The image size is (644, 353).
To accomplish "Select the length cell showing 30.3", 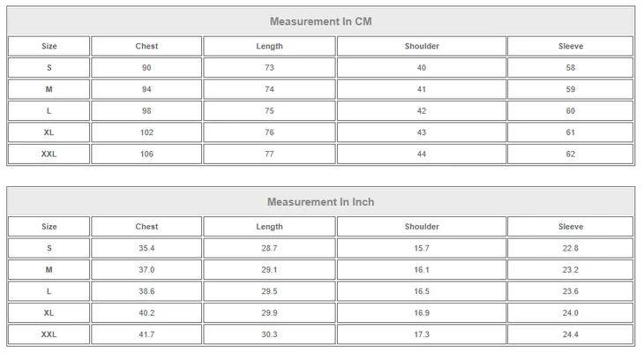I will coord(270,334).
